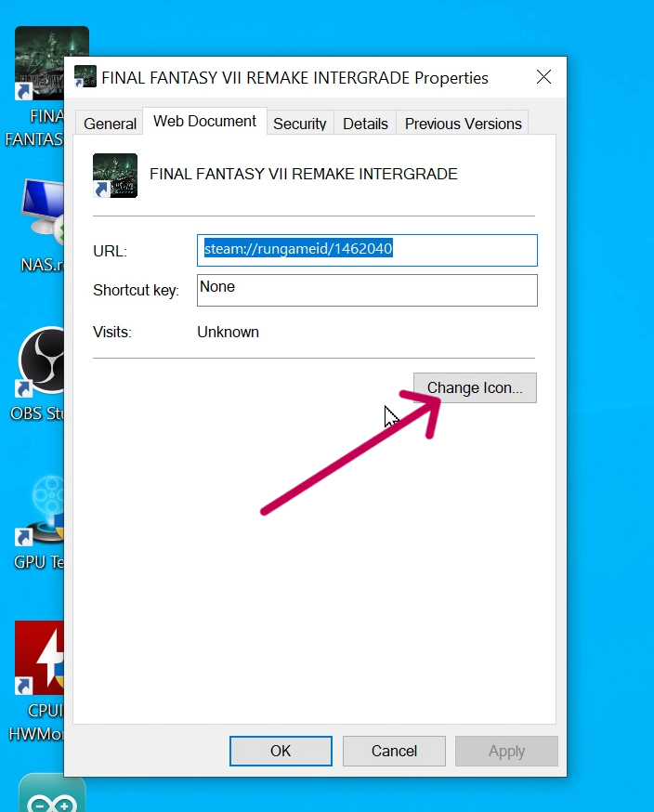The height and width of the screenshot is (812, 654).
Task: Click the FINAL FANTASY VII REMAKE INTERGRADE name text
Action: (304, 174)
